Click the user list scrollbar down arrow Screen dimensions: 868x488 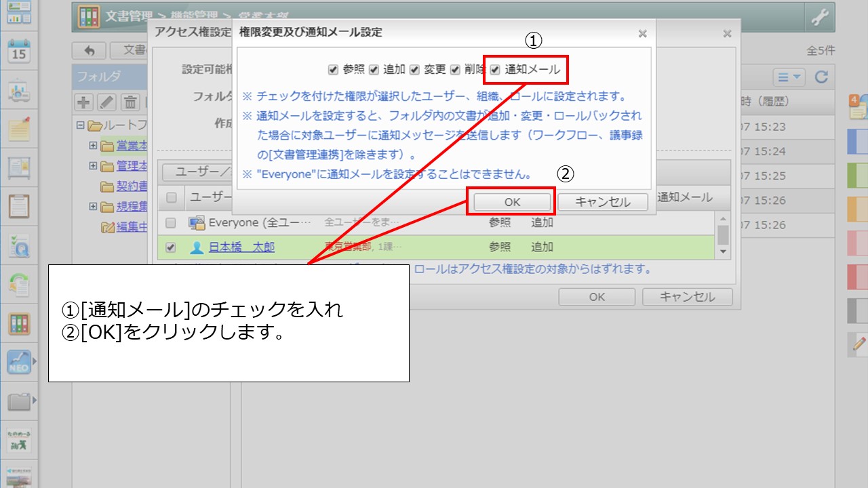(724, 252)
